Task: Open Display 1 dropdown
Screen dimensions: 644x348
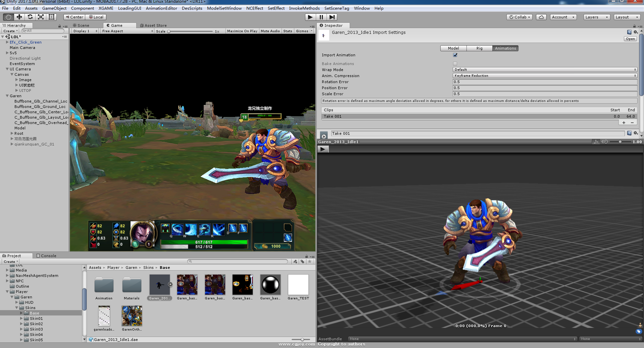Action: pos(85,31)
